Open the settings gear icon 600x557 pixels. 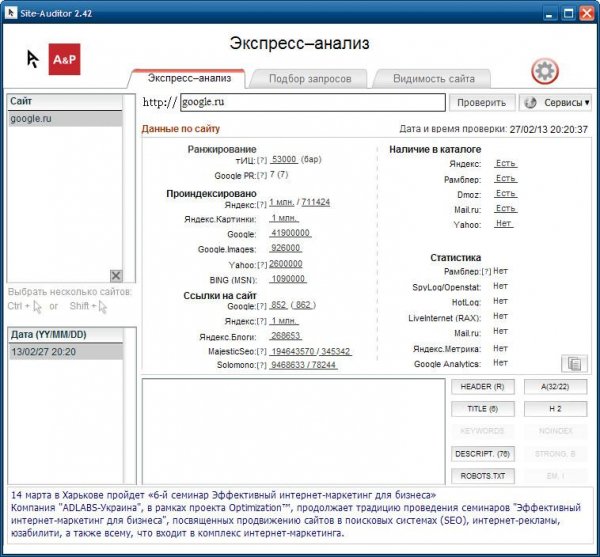[545, 71]
